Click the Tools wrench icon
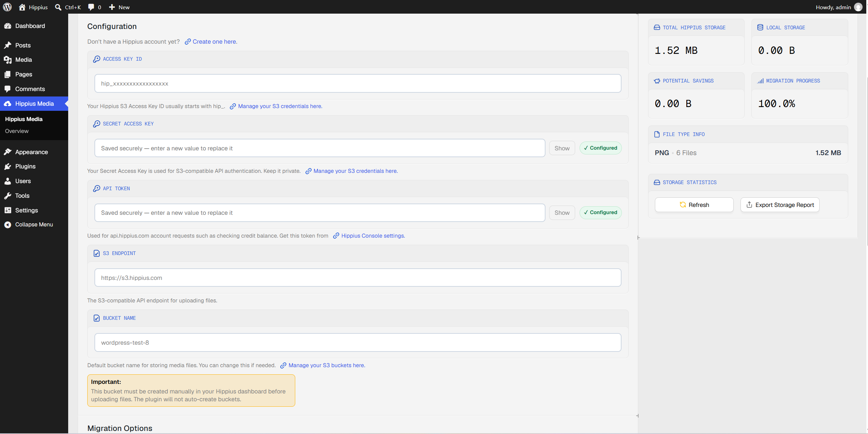The height and width of the screenshot is (434, 868). click(8, 196)
